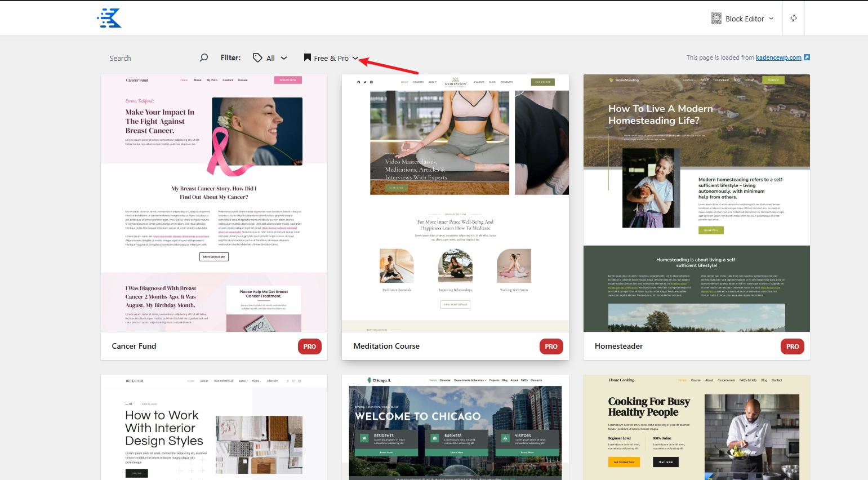Image resolution: width=868 pixels, height=480 pixels.
Task: Click the tag filter icon
Action: 257,57
